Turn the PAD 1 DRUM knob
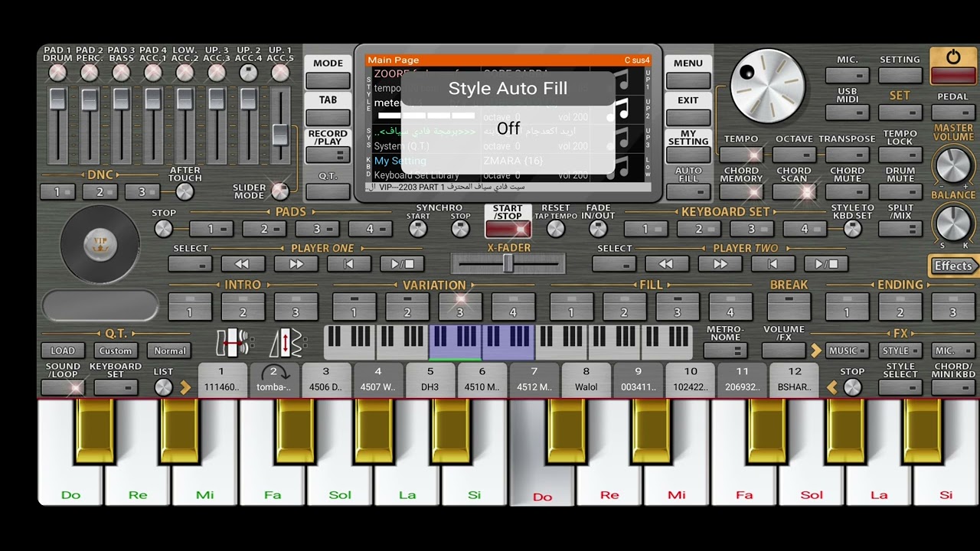This screenshot has height=551, width=980. point(57,73)
